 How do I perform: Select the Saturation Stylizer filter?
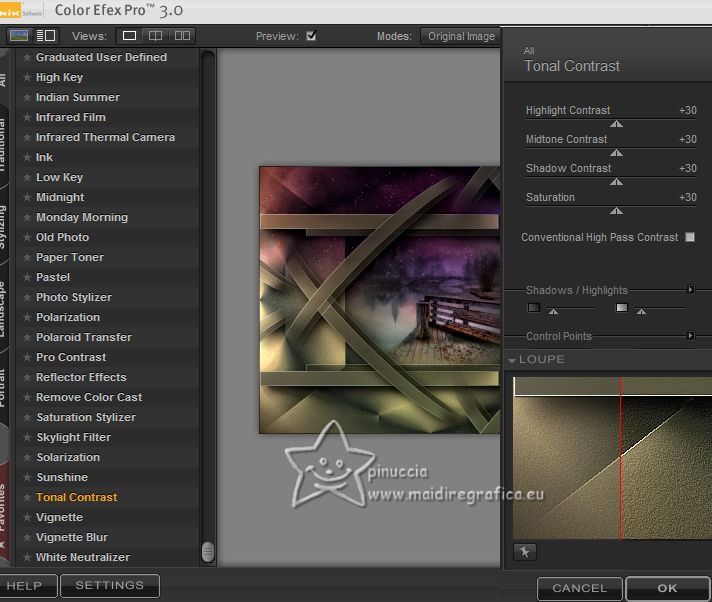coord(86,417)
